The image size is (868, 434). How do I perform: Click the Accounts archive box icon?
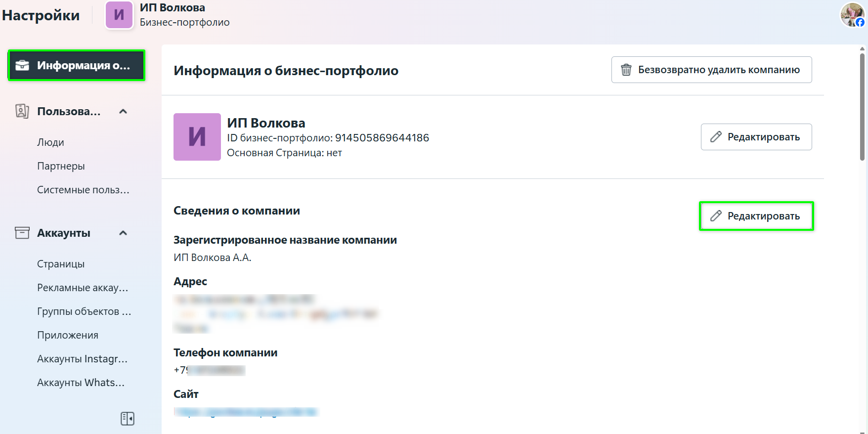tap(22, 233)
